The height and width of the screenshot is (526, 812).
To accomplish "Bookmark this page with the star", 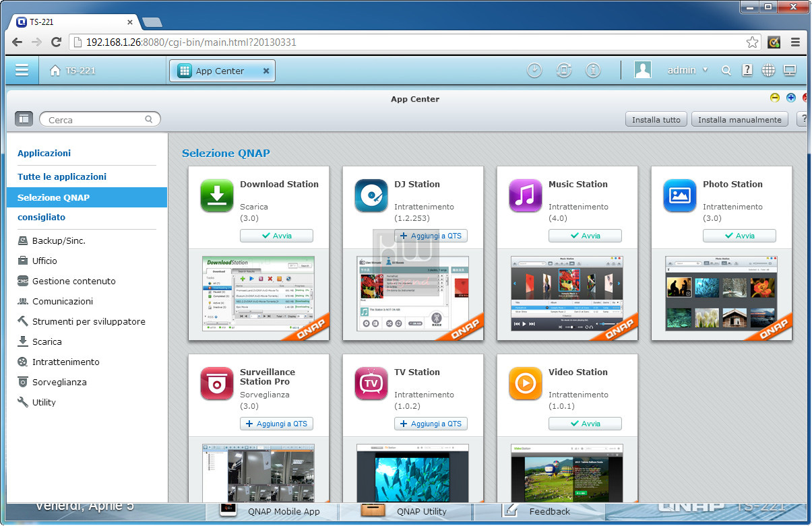I will 752,42.
